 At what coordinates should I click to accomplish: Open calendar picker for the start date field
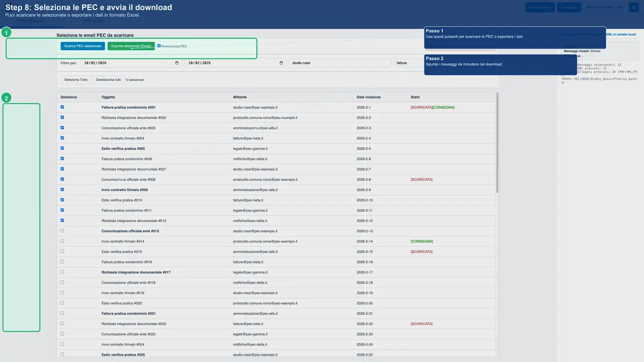pyautogui.click(x=177, y=63)
